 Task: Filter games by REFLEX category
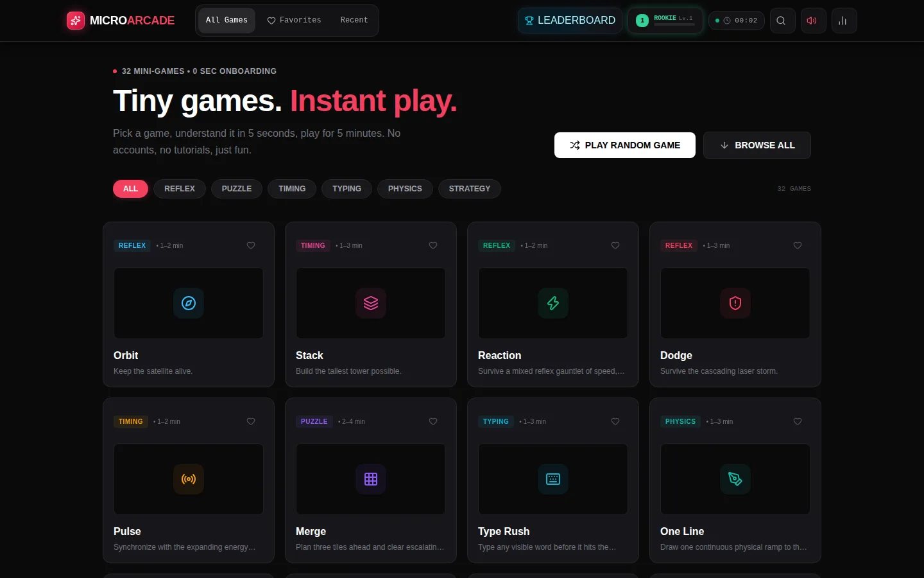(x=180, y=189)
